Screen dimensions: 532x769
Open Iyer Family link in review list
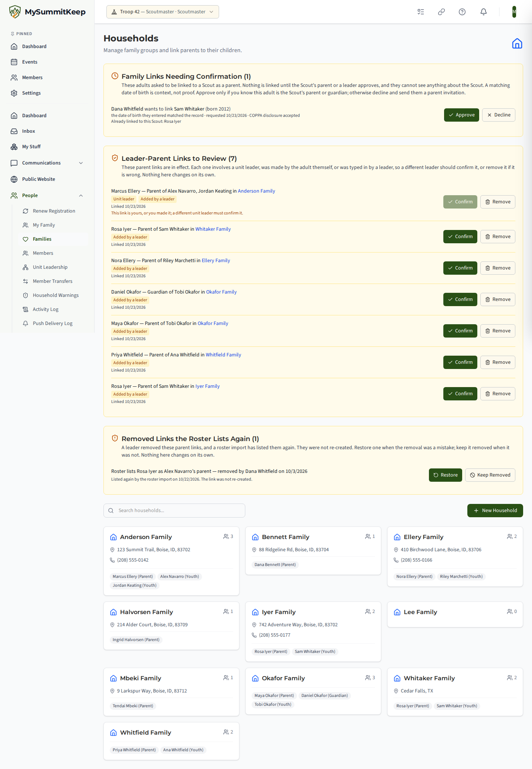[207, 386]
